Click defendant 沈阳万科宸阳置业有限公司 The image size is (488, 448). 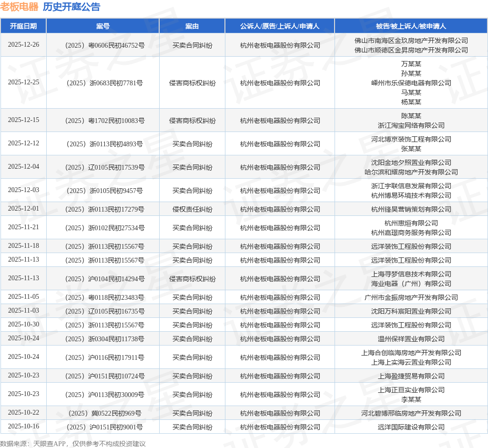[411, 311]
